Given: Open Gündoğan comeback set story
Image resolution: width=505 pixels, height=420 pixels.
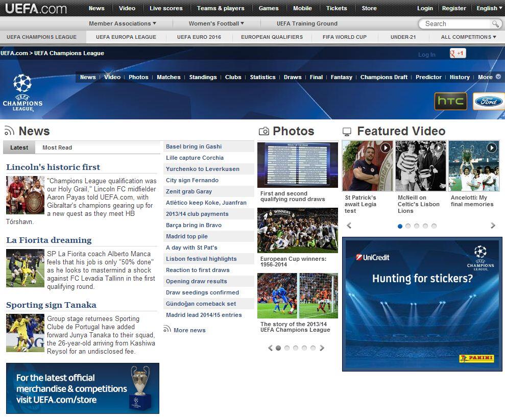Looking at the screenshot, I should click(201, 304).
